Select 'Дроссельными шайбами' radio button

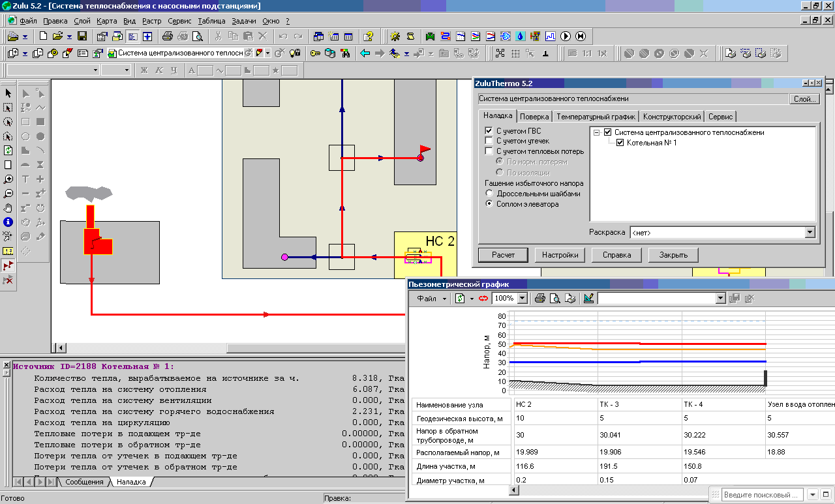click(489, 194)
